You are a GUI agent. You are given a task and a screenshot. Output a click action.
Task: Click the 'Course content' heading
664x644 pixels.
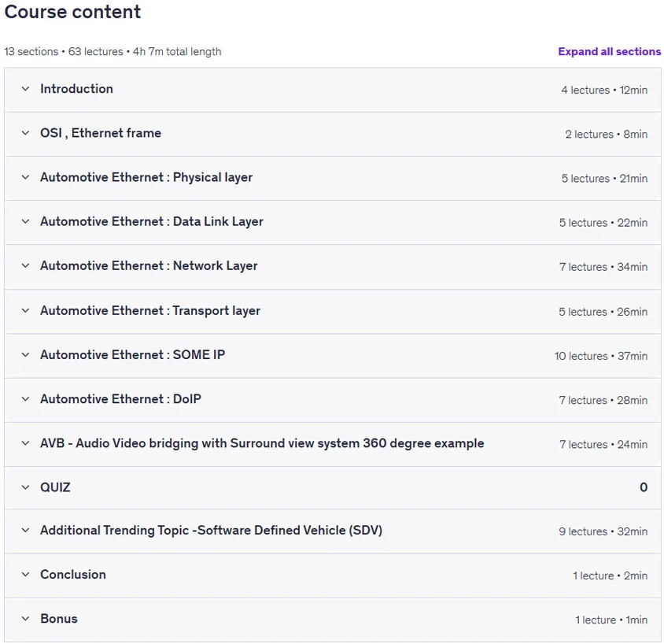click(x=72, y=12)
